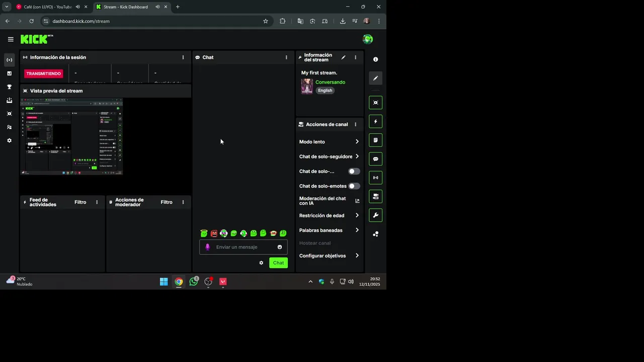Open the download tray sidebar icon
The image size is (644, 362).
click(x=9, y=101)
